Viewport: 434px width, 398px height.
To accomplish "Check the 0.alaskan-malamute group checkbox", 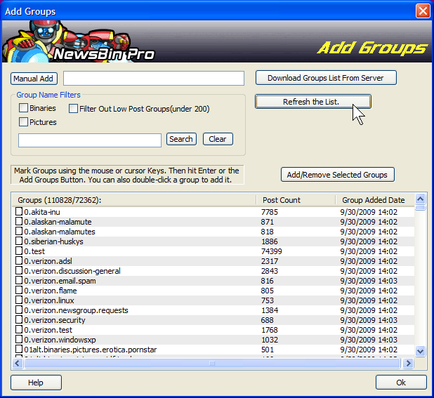I will point(19,221).
